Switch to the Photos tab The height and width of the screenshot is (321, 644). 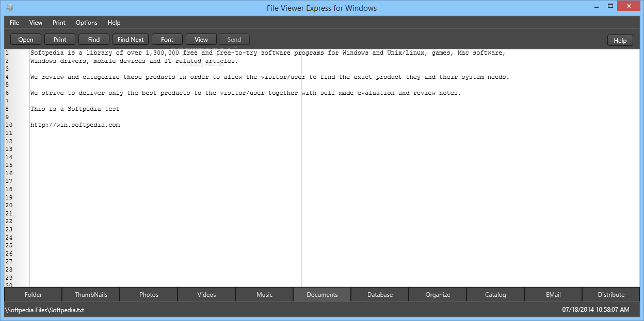[x=149, y=295]
